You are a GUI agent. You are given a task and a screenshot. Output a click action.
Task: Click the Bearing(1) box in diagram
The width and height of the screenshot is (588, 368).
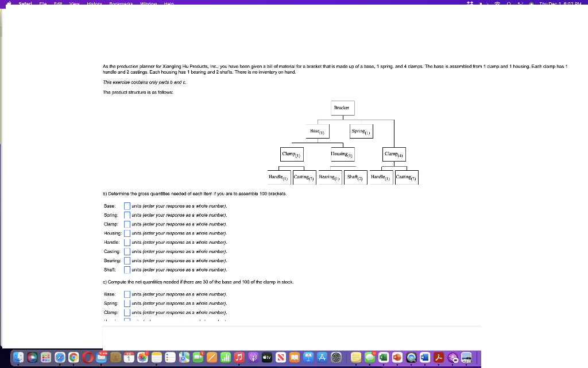[330, 177]
